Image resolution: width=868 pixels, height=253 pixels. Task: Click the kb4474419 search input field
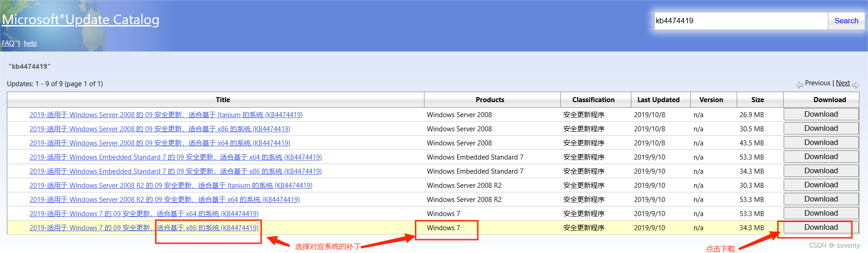pyautogui.click(x=741, y=21)
